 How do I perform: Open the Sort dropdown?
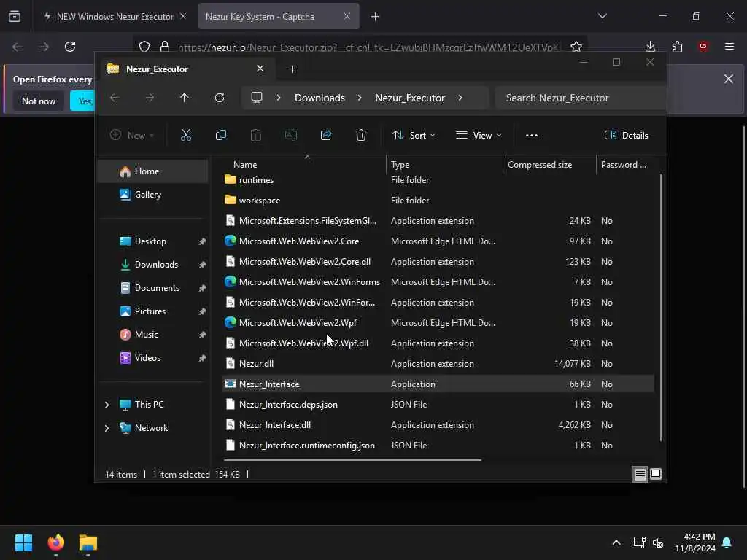point(414,135)
